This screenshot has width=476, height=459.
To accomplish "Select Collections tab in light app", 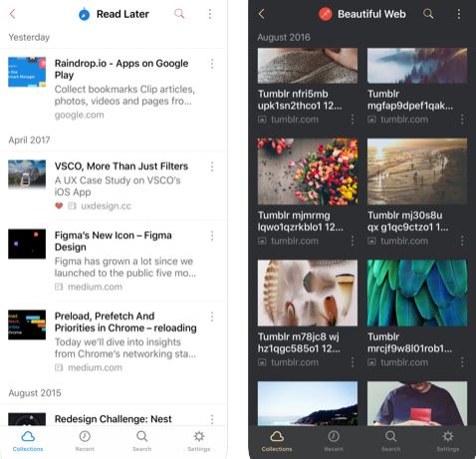I will pyautogui.click(x=28, y=441).
